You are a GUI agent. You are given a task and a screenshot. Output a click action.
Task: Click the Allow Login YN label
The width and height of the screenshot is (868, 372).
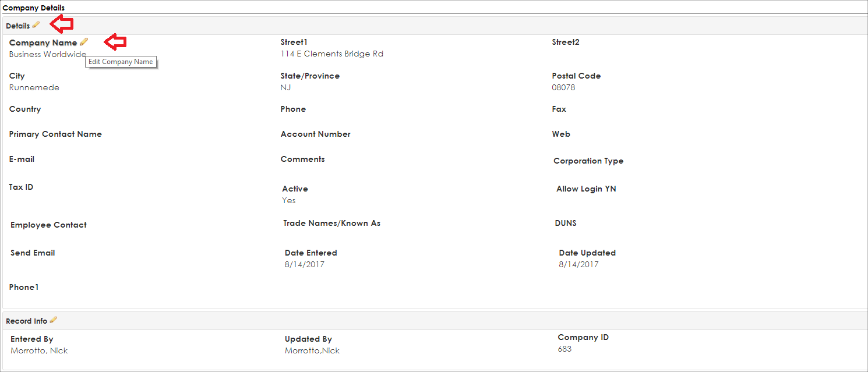[586, 189]
